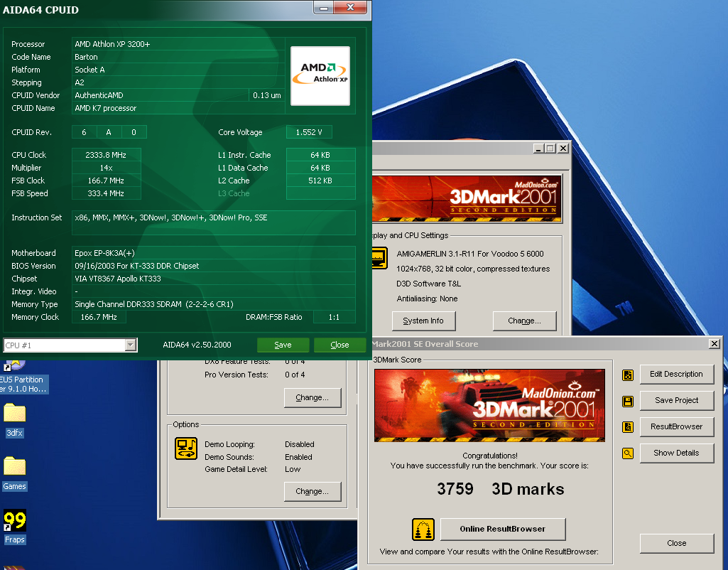Image resolution: width=728 pixels, height=570 pixels.
Task: Select the Multiplier value 14x
Action: pyautogui.click(x=107, y=168)
